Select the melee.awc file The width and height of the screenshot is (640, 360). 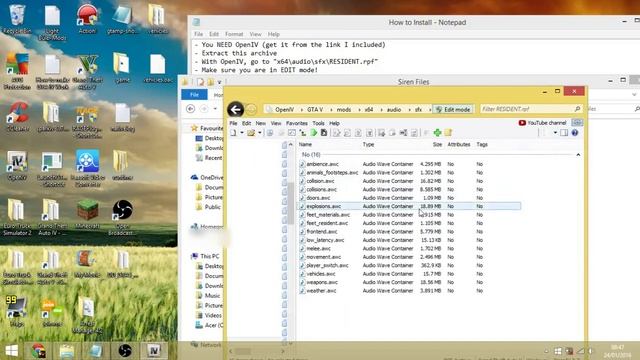(318, 249)
